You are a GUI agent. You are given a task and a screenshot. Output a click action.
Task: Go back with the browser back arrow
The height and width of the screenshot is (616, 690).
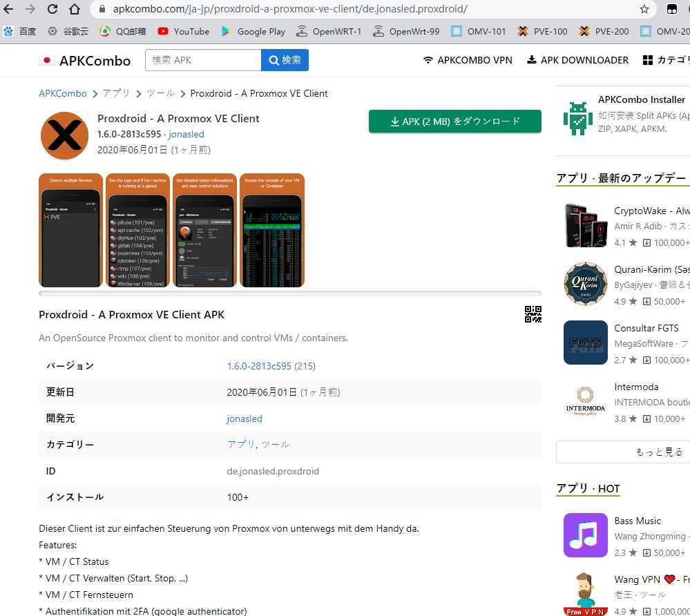[x=8, y=9]
